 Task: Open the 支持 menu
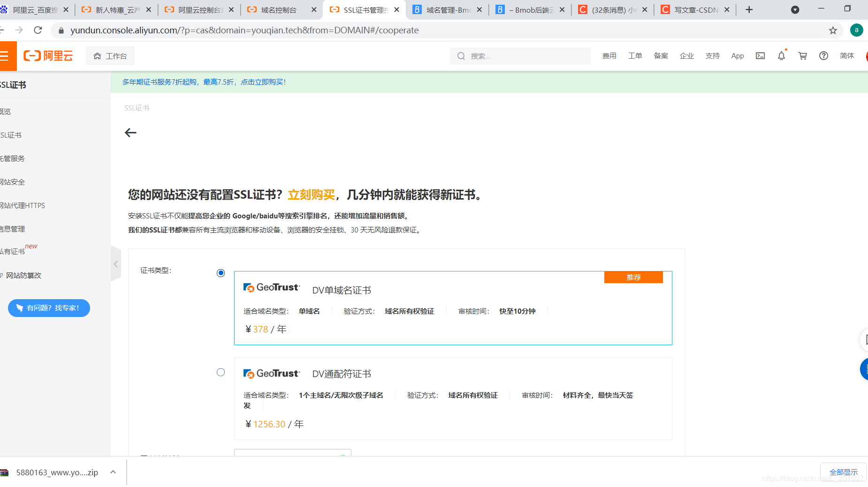(713, 56)
